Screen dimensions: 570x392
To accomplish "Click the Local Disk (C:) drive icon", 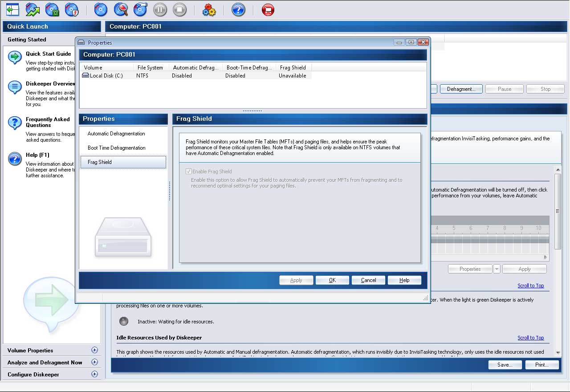I will point(85,76).
